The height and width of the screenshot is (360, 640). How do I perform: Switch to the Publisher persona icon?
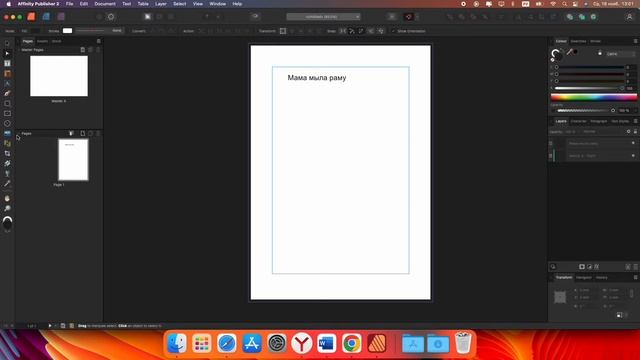[31, 17]
